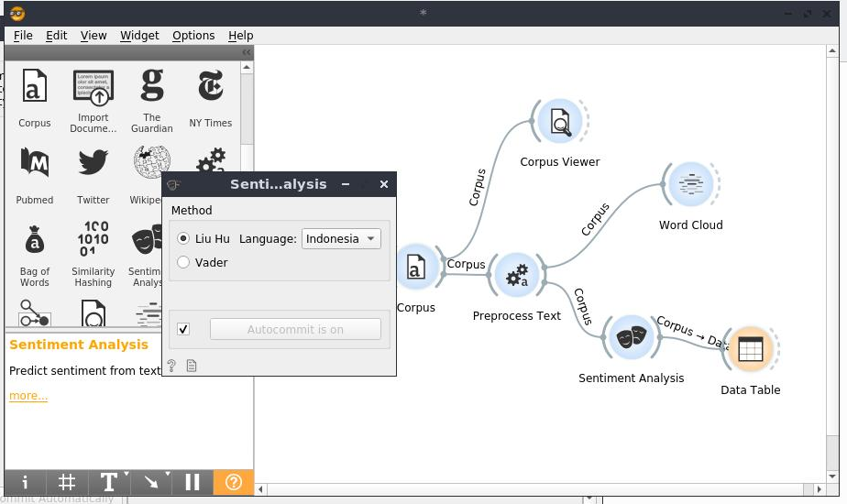Open the Widget menu
This screenshot has width=847, height=504.
[139, 36]
